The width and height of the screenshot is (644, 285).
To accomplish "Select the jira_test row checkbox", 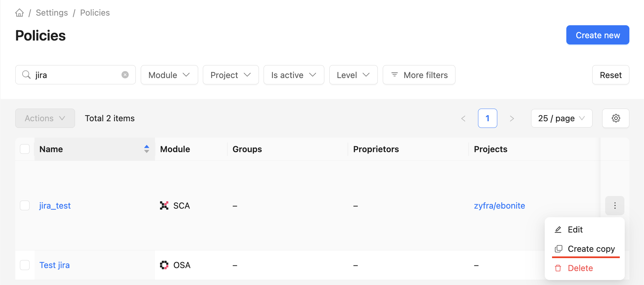I will pos(25,206).
